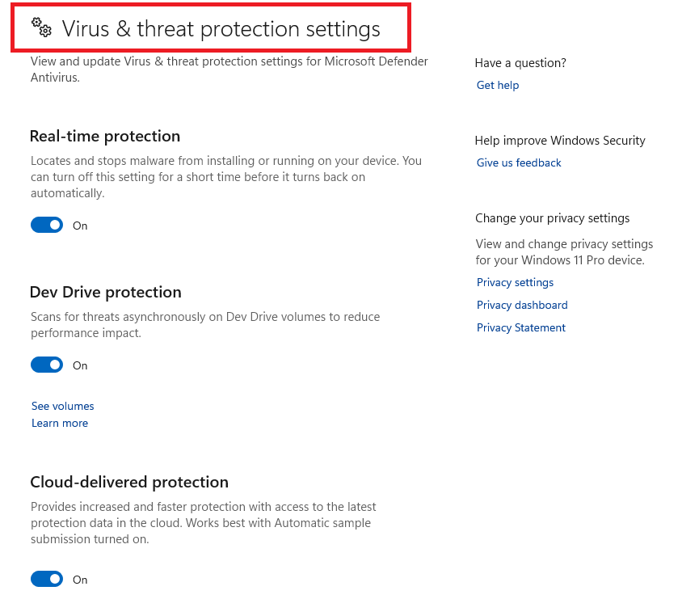
Task: Click the gears icon beside the page title
Action: pos(41,28)
